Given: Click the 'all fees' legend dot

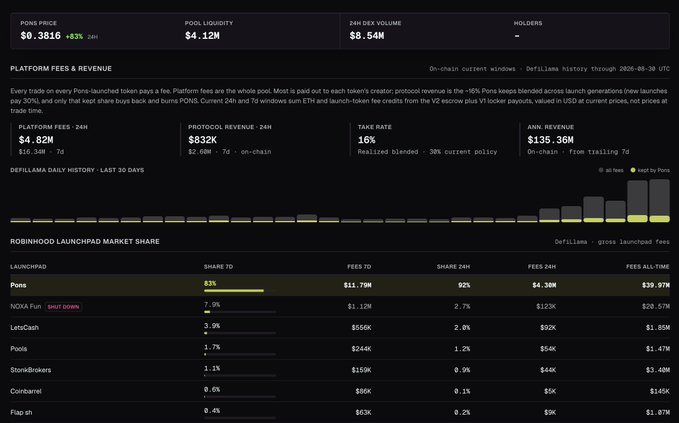Looking at the screenshot, I should tap(601, 170).
